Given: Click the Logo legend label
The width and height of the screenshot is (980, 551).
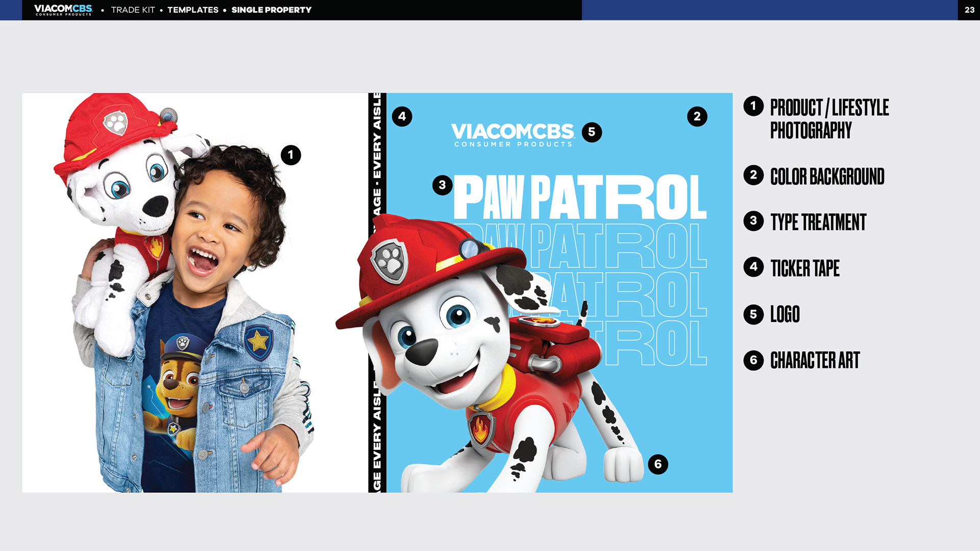Looking at the screenshot, I should (x=785, y=314).
